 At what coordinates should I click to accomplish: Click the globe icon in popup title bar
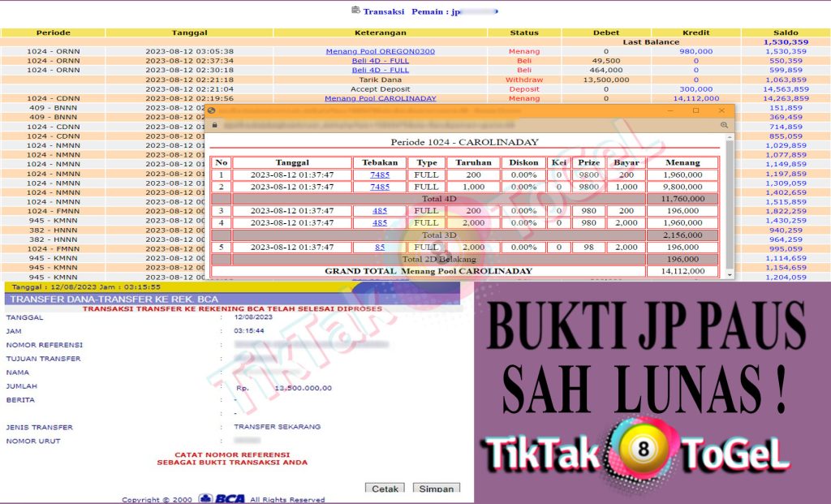coord(212,110)
